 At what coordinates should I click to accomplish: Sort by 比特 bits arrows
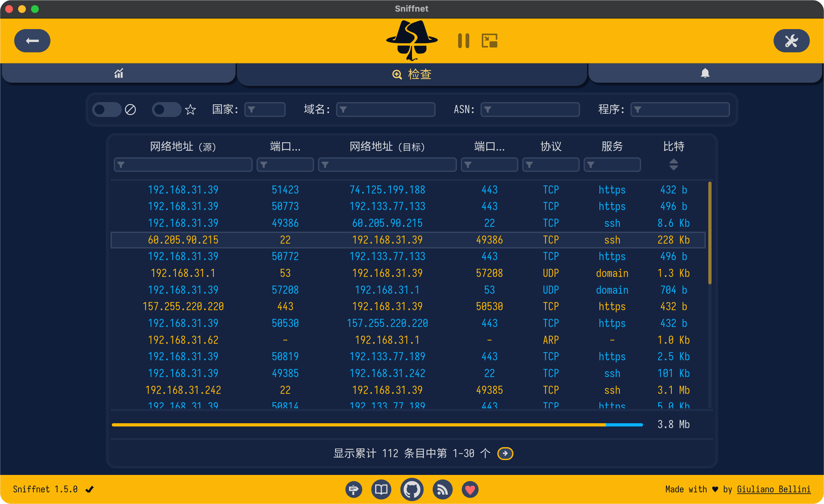(x=673, y=164)
